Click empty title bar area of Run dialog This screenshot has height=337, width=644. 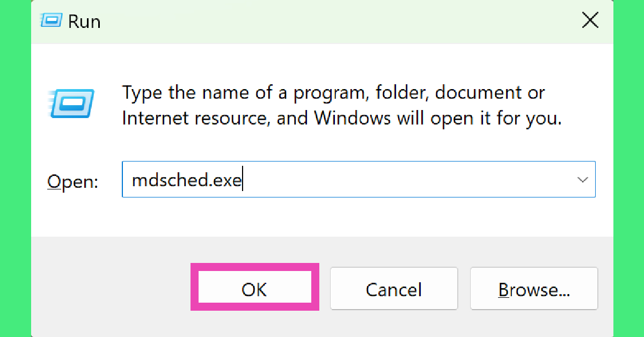coord(322,21)
